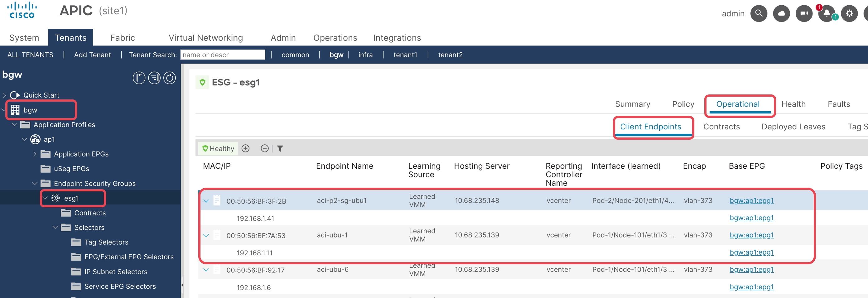The width and height of the screenshot is (868, 298).
Task: Switch to the Policy tab
Action: (683, 104)
